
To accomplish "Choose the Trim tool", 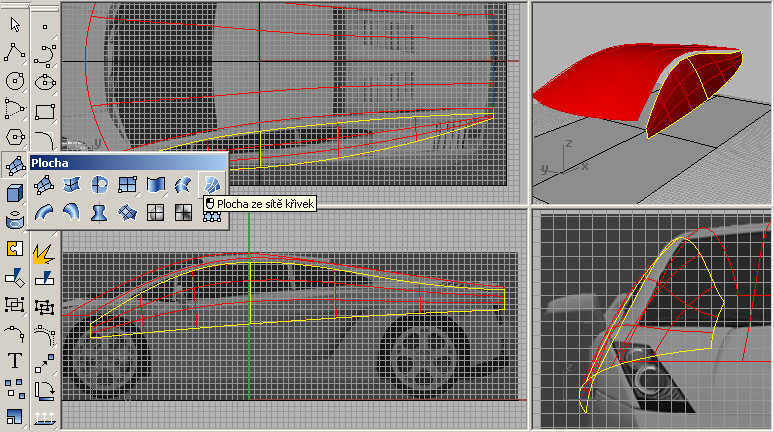I will point(44,279).
